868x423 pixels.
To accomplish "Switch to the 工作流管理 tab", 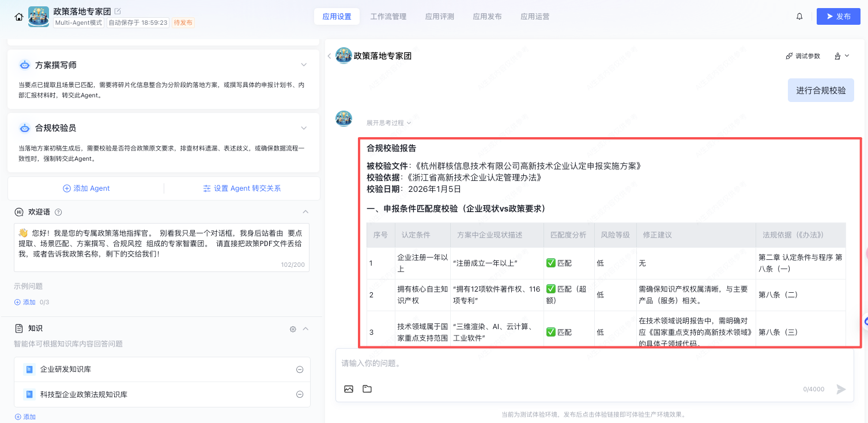I will pos(388,17).
